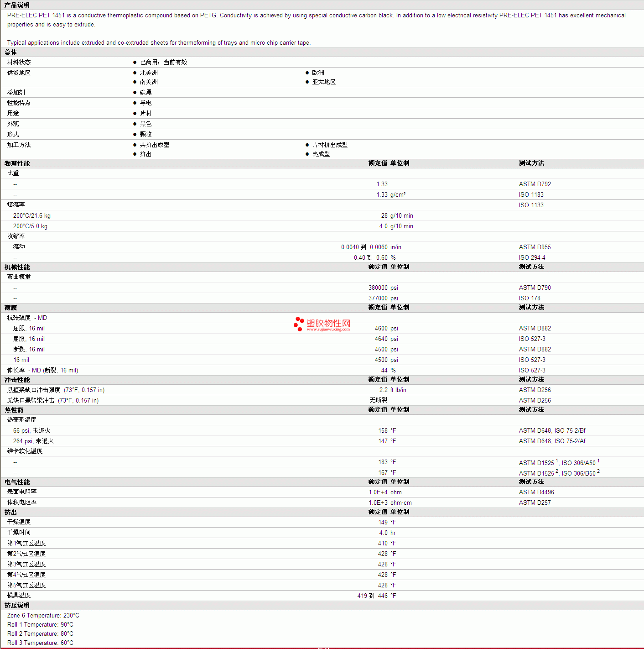Screen dimensions: 644x649
Task: Click the 264 psi, 未退火 row label
Action: 33,441
